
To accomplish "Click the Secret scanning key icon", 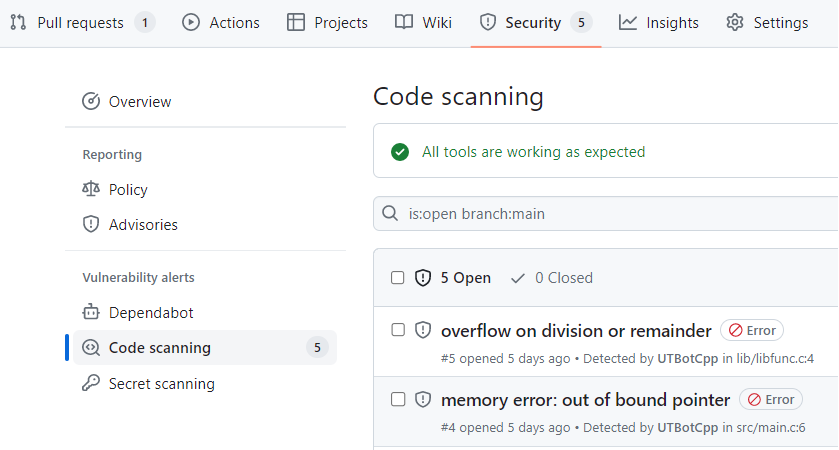I will (91, 384).
